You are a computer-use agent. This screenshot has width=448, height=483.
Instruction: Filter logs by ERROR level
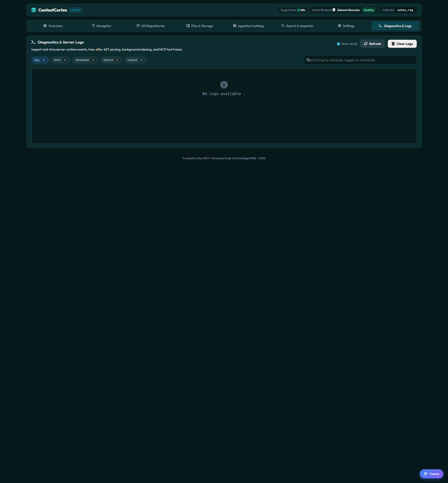pyautogui.click(x=111, y=60)
